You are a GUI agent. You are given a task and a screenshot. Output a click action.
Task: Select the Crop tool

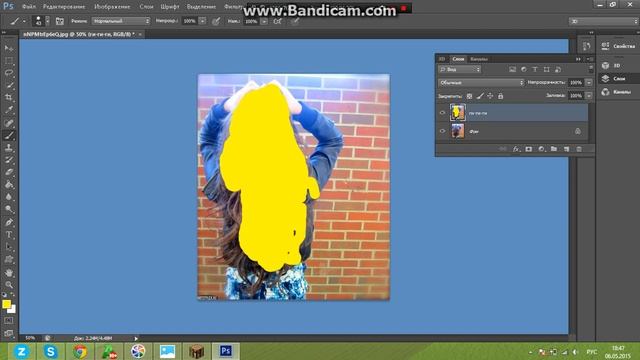point(9,98)
